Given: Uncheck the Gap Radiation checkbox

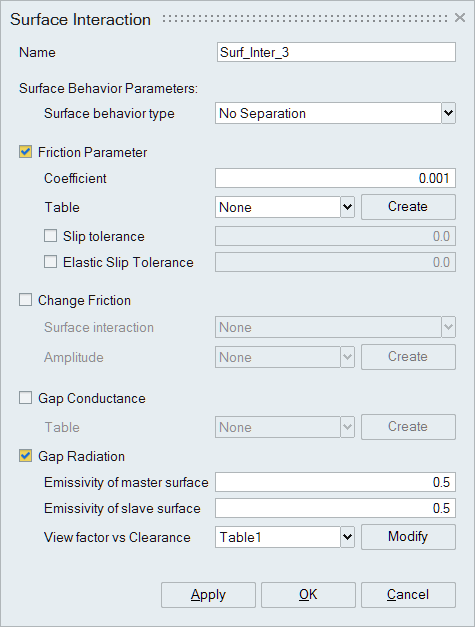Looking at the screenshot, I should point(26,456).
